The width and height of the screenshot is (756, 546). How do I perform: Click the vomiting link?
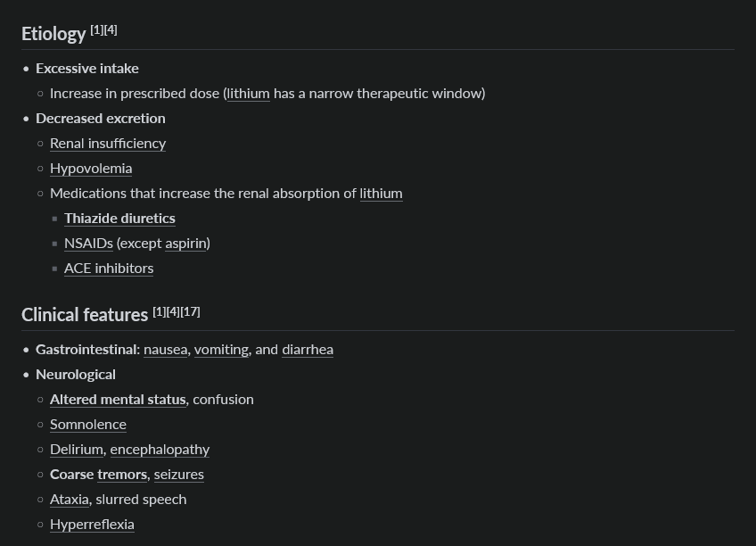(221, 350)
